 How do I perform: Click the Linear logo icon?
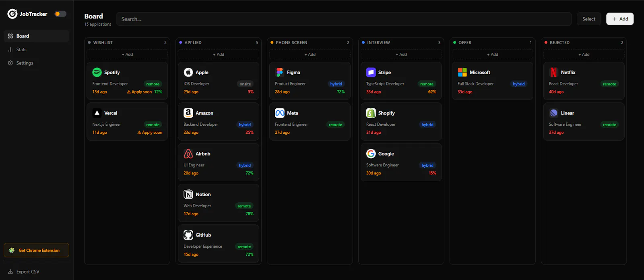[x=554, y=113]
